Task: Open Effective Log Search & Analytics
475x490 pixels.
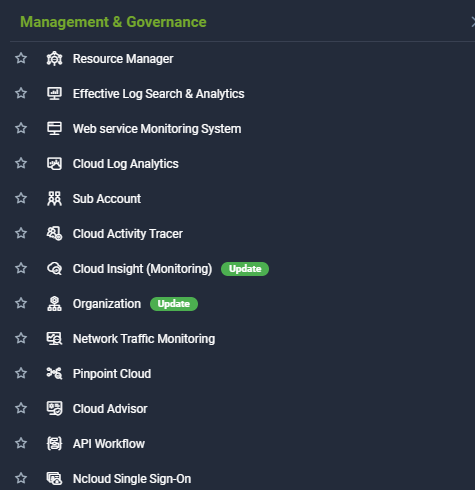Action: 159,94
